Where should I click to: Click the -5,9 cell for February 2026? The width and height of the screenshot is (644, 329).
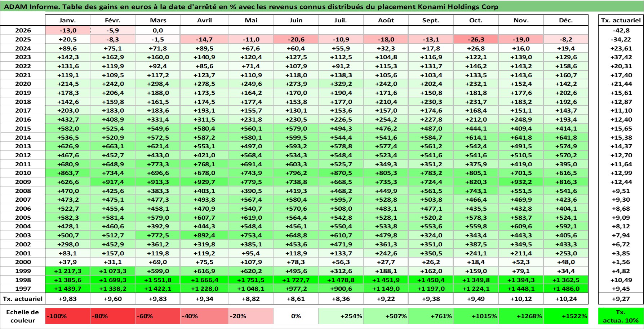[113, 30]
